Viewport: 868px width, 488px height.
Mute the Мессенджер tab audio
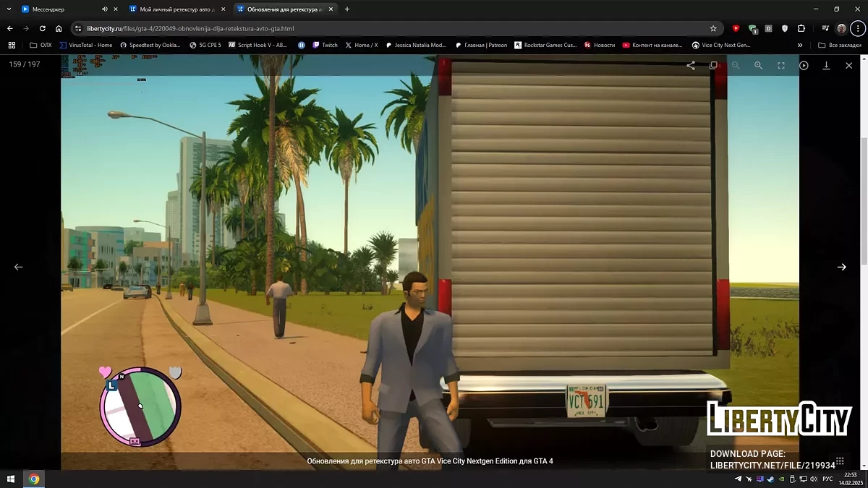point(104,9)
